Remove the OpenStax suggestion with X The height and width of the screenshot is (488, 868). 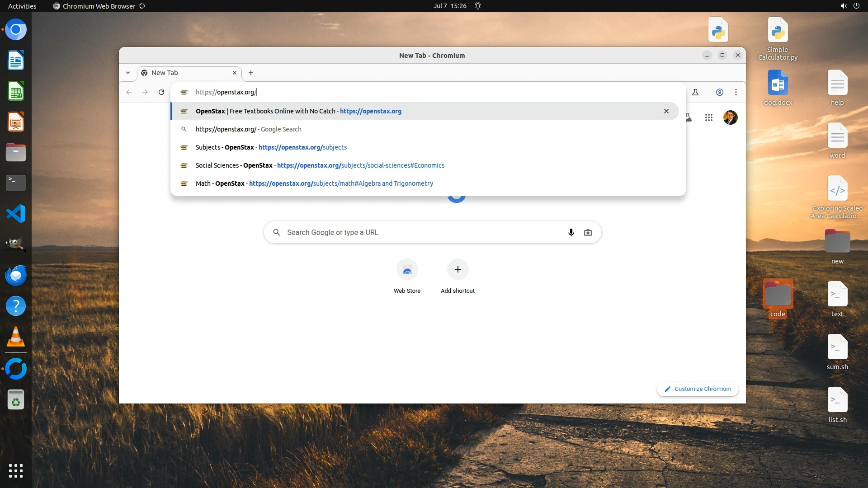pos(666,111)
